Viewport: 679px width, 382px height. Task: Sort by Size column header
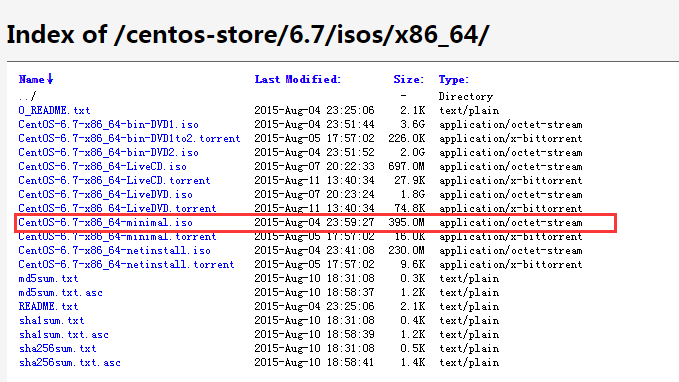pyautogui.click(x=408, y=79)
